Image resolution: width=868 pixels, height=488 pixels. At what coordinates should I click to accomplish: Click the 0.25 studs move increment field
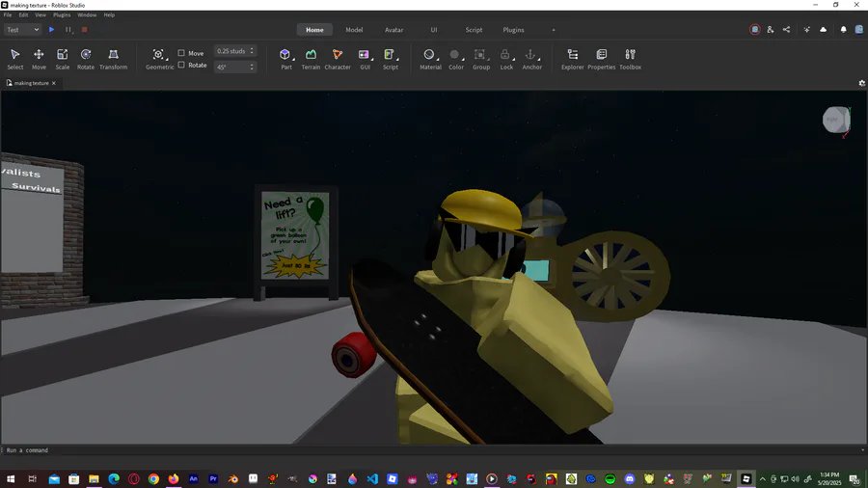click(x=231, y=51)
